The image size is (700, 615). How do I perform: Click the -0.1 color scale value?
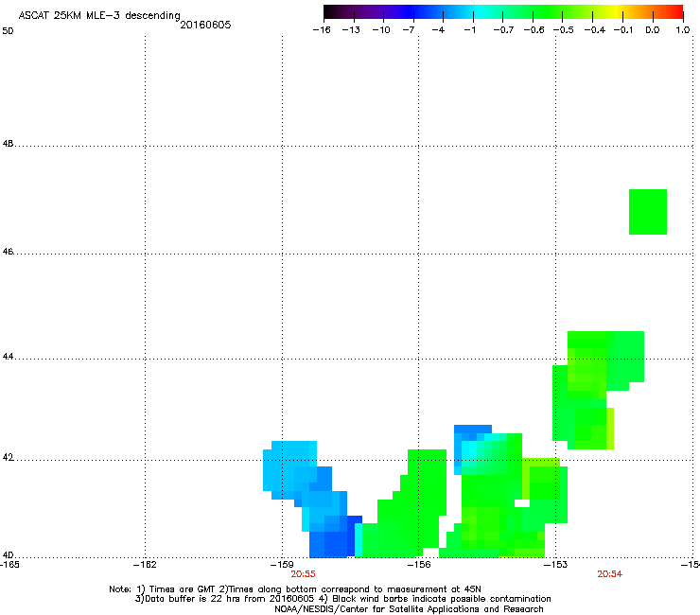[x=623, y=30]
